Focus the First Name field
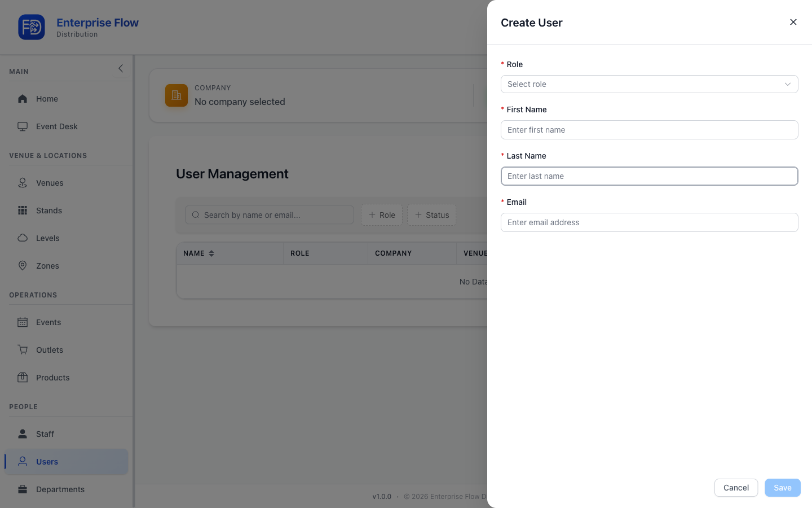Viewport: 812px width, 508px height. click(650, 130)
